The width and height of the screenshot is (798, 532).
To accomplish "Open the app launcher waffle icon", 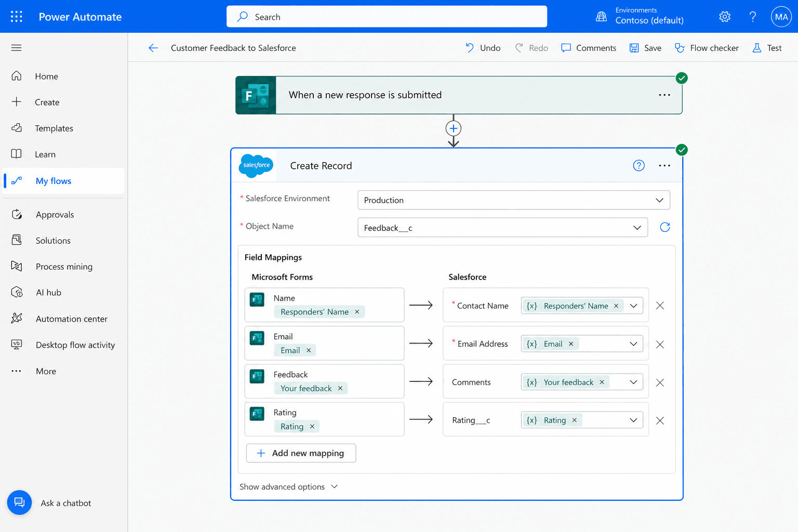I will click(x=17, y=17).
